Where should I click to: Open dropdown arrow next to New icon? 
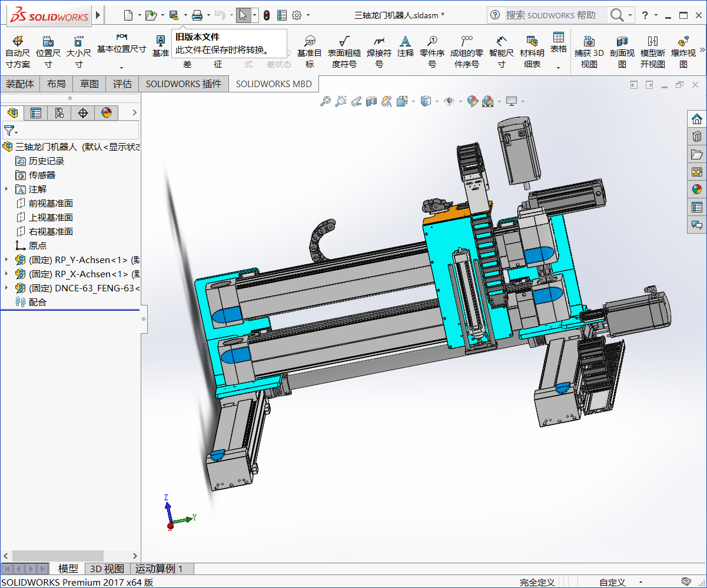point(140,15)
